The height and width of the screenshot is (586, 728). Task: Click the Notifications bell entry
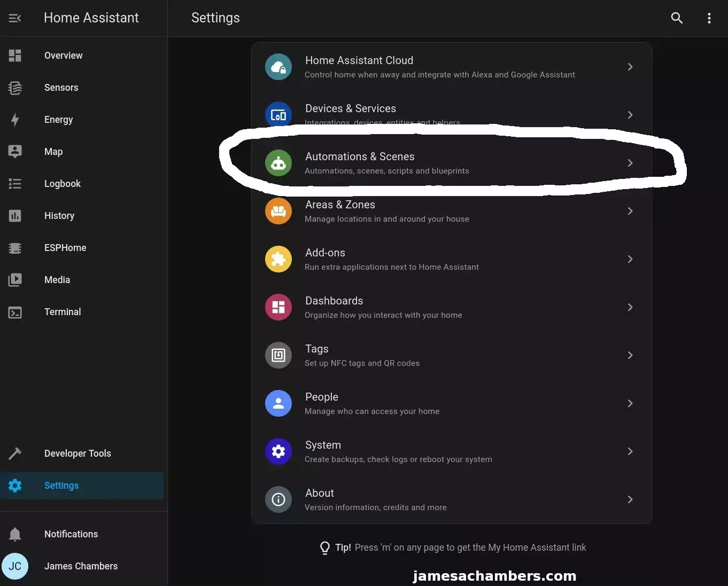click(71, 534)
